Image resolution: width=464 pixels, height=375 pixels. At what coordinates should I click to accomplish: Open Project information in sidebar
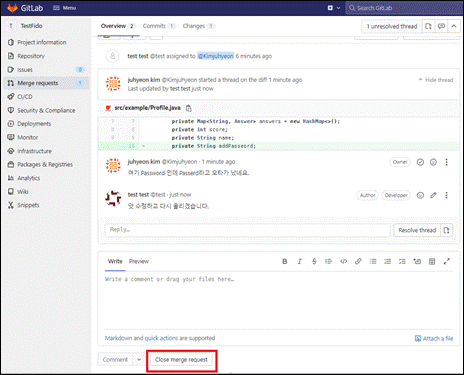click(42, 42)
